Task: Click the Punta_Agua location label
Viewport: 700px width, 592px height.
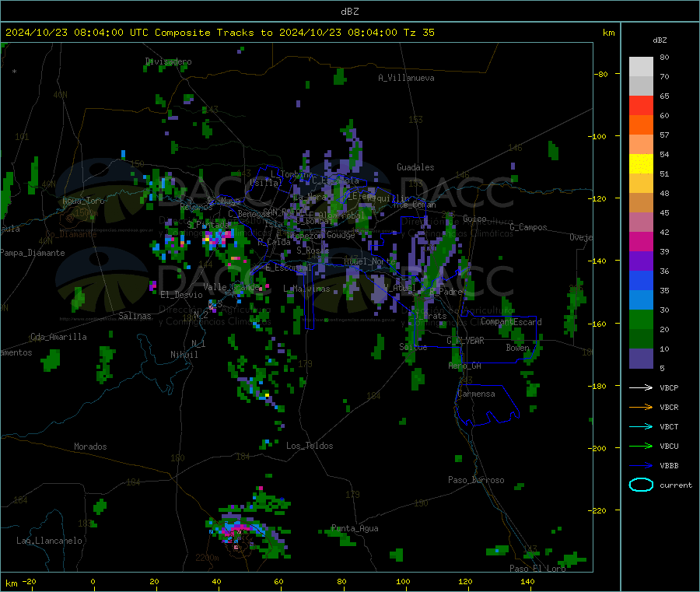Action: tap(355, 528)
